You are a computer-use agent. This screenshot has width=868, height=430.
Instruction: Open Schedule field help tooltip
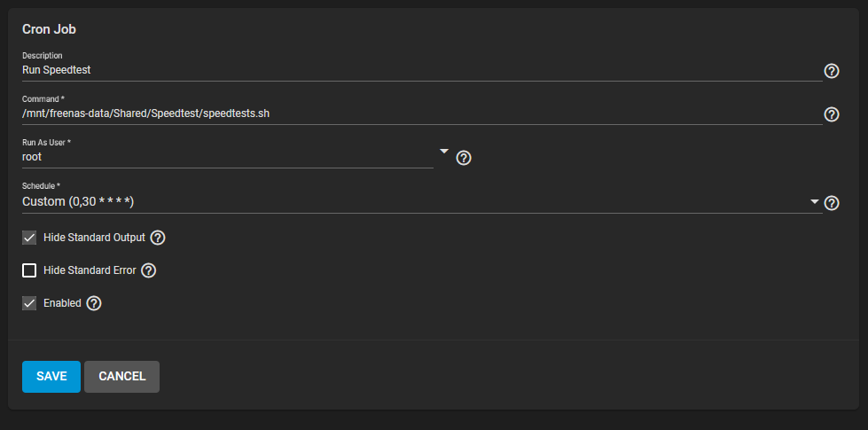coord(832,203)
